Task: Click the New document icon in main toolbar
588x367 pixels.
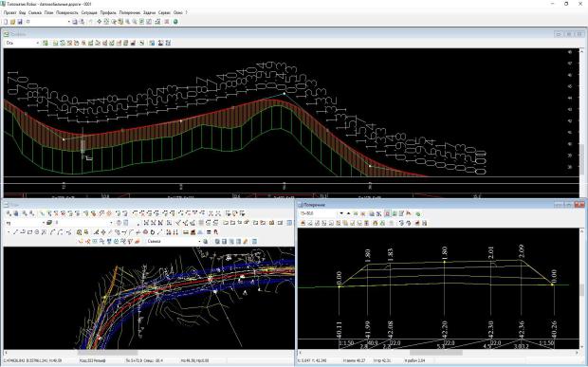Action: point(6,22)
